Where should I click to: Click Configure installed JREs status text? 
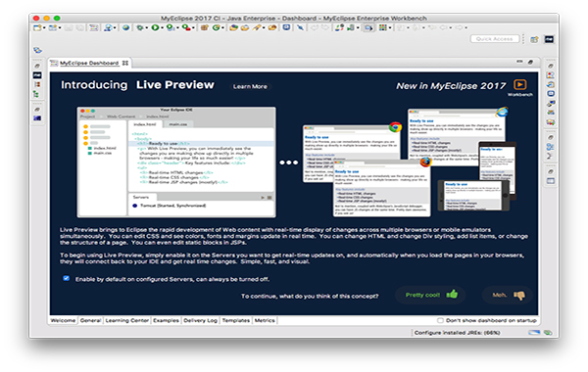pyautogui.click(x=457, y=333)
